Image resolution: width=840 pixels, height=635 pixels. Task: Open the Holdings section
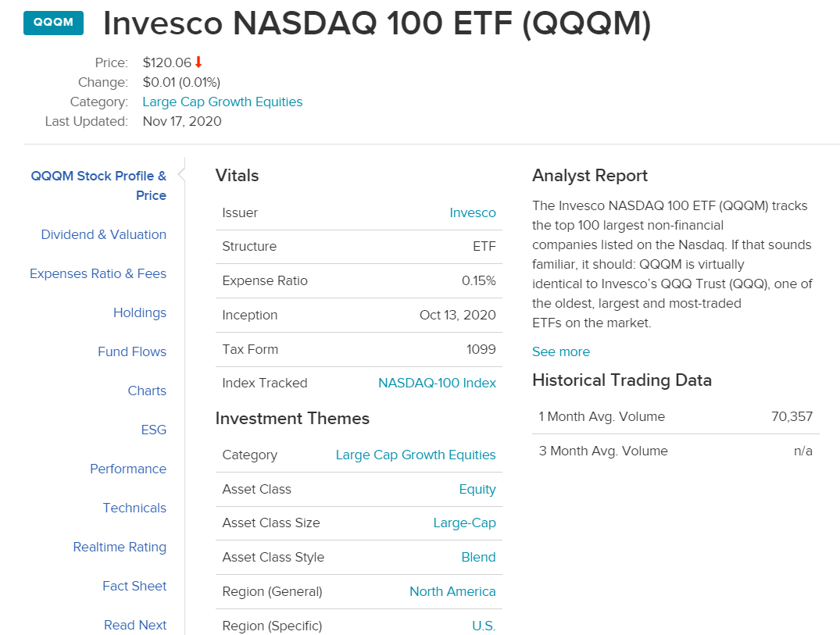[x=140, y=312]
